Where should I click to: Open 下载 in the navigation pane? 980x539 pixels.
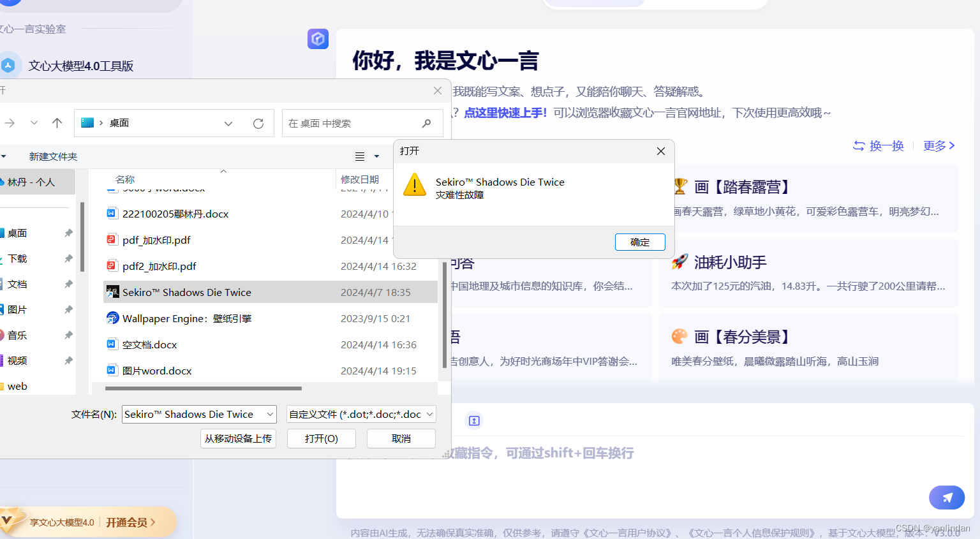(17, 258)
